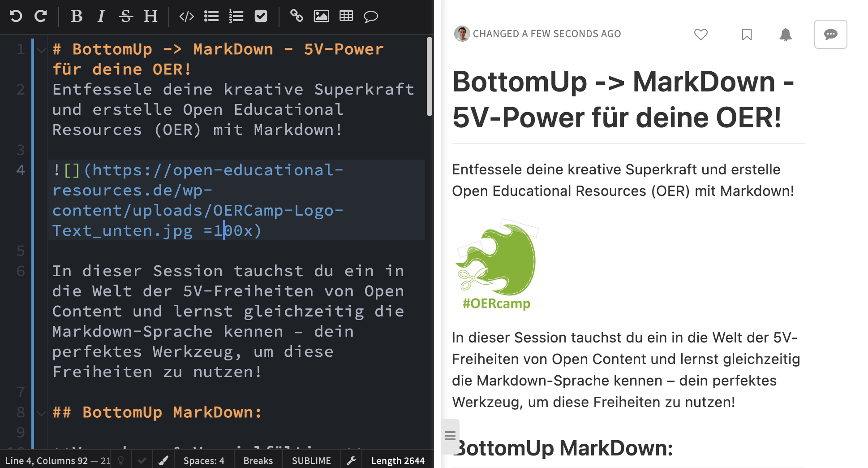The width and height of the screenshot is (868, 468).
Task: Apply italic formatting
Action: click(x=101, y=17)
